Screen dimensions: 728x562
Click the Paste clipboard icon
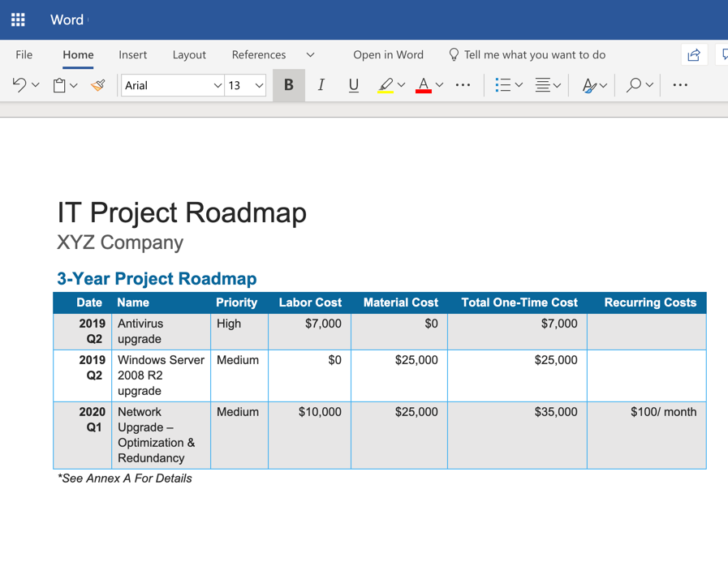(x=58, y=84)
